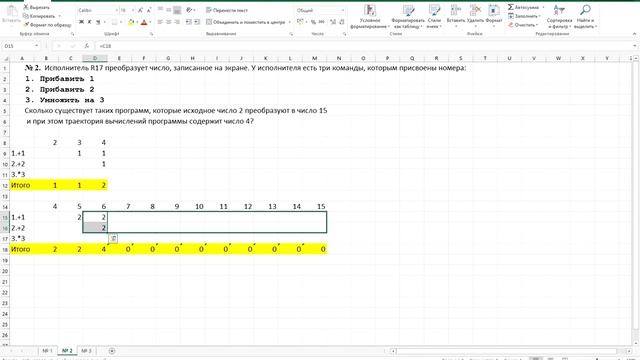The height and width of the screenshot is (360, 640).
Task: Open the fill color dropdown arrow
Action: pos(137,22)
